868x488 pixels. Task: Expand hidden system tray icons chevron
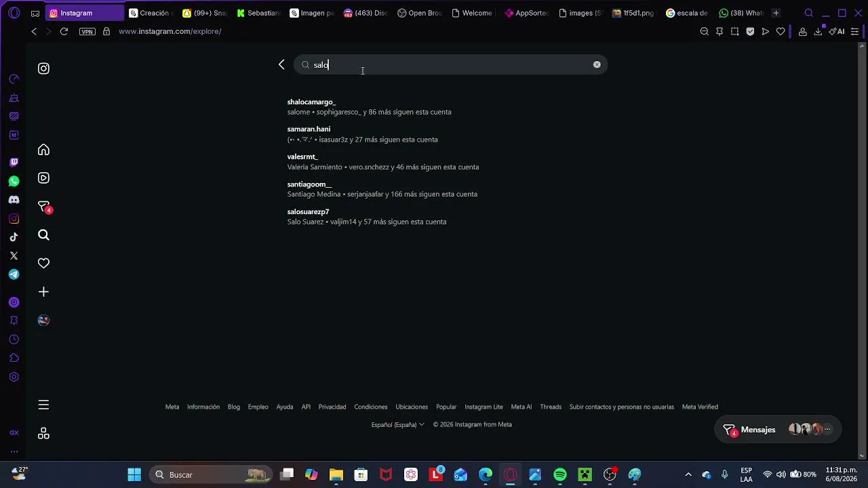688,474
